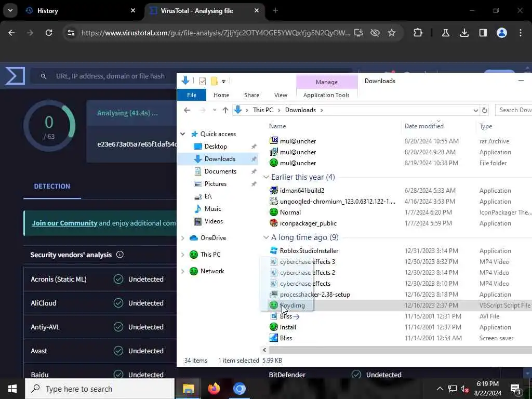Open File Explorer from the taskbar

[188, 389]
